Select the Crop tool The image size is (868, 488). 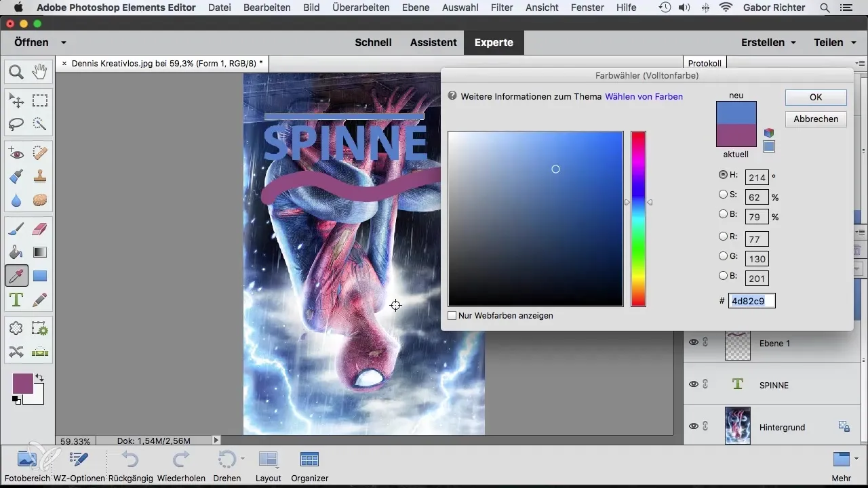tap(16, 329)
